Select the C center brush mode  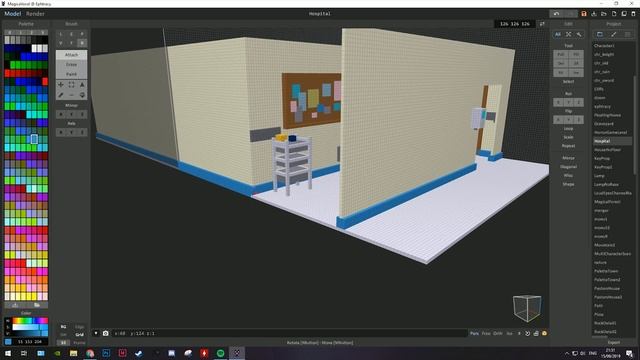(71, 34)
